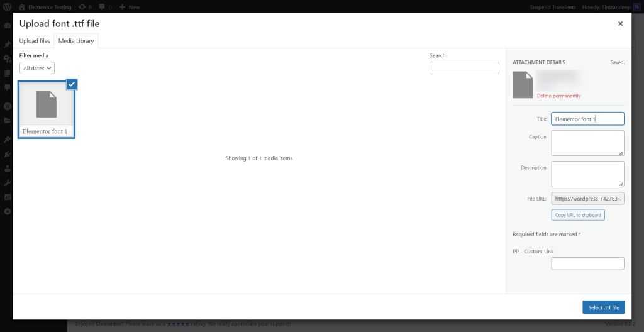The height and width of the screenshot is (332, 644).
Task: Click the PP - Custom Link input
Action: point(588,264)
